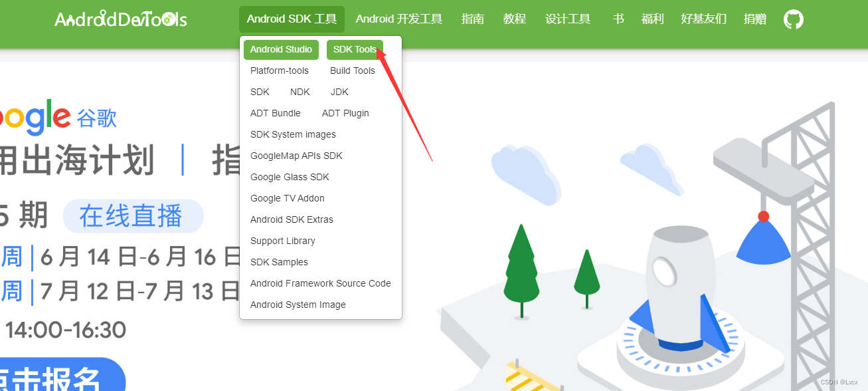Click the 在线直播 badge on banner
The image size is (868, 391).
133,216
